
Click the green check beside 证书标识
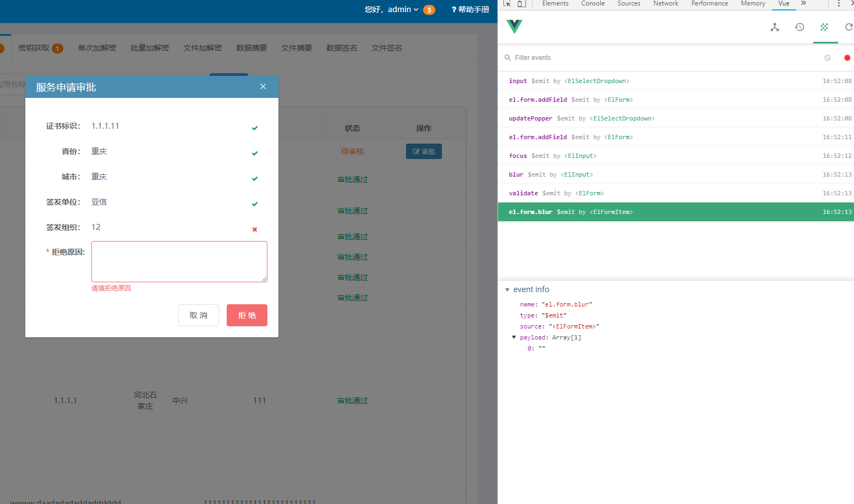(255, 128)
